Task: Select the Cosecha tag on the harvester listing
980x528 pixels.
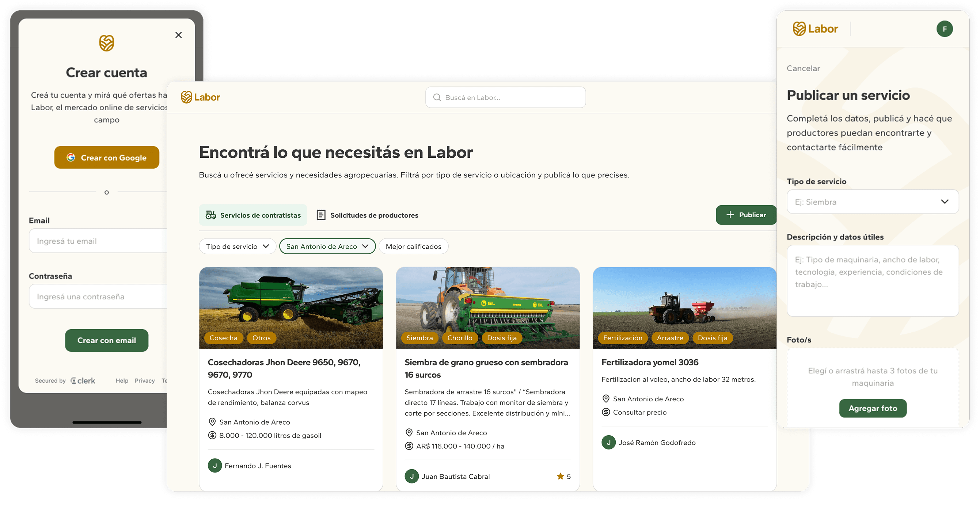Action: [223, 337]
